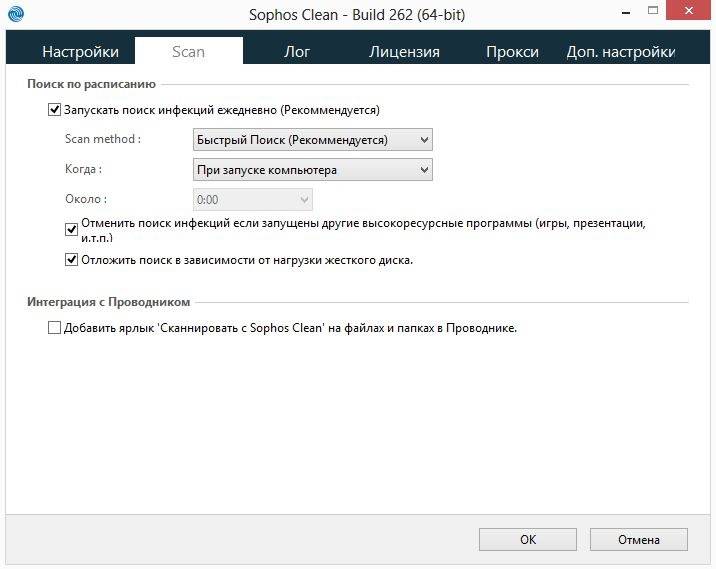This screenshot has width=716, height=569.
Task: Click the Отмена button
Action: [x=639, y=540]
